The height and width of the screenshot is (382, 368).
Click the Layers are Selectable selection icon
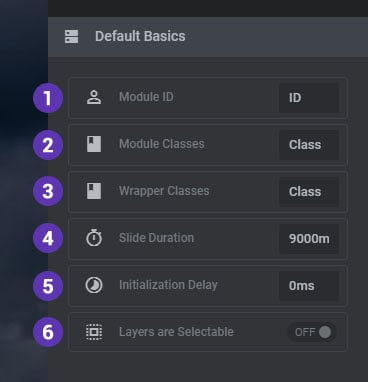click(94, 332)
